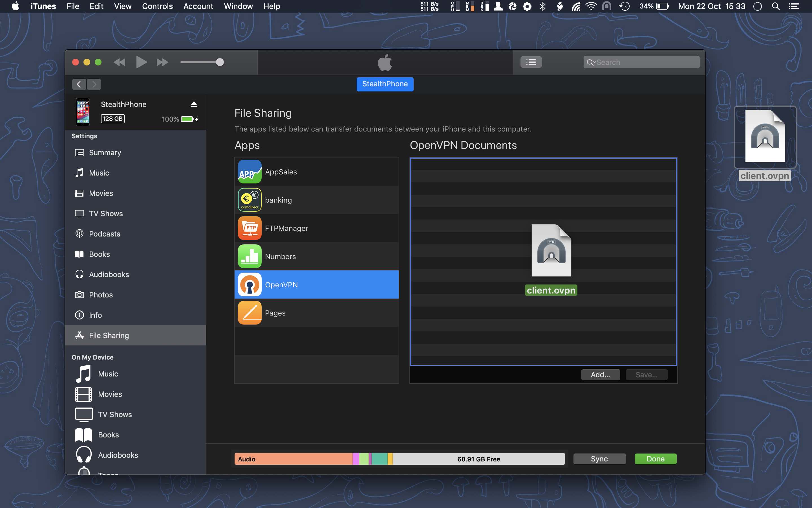
Task: Open the iTunes menu
Action: point(43,6)
